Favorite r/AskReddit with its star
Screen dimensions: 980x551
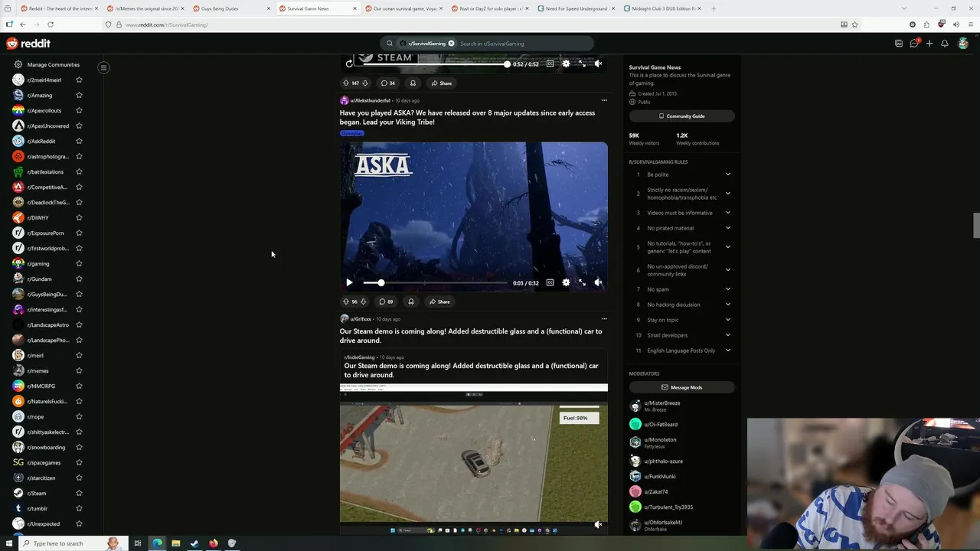(79, 141)
